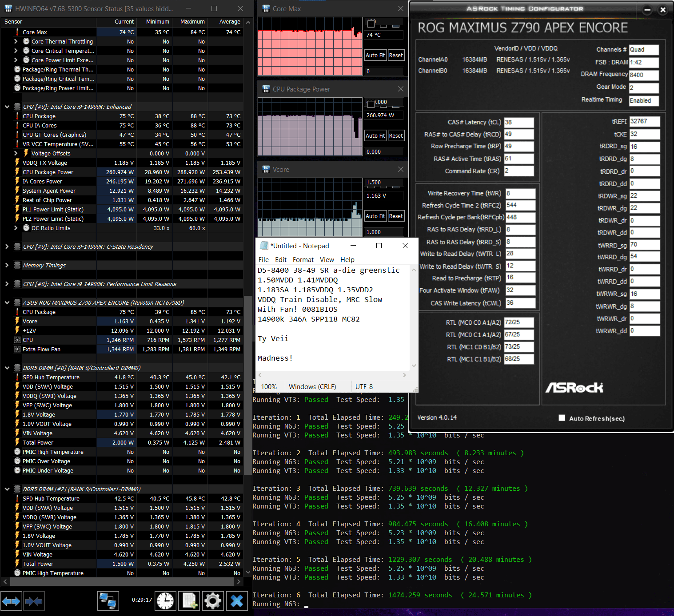
Task: Click the Notepad title bar icon
Action: 264,246
